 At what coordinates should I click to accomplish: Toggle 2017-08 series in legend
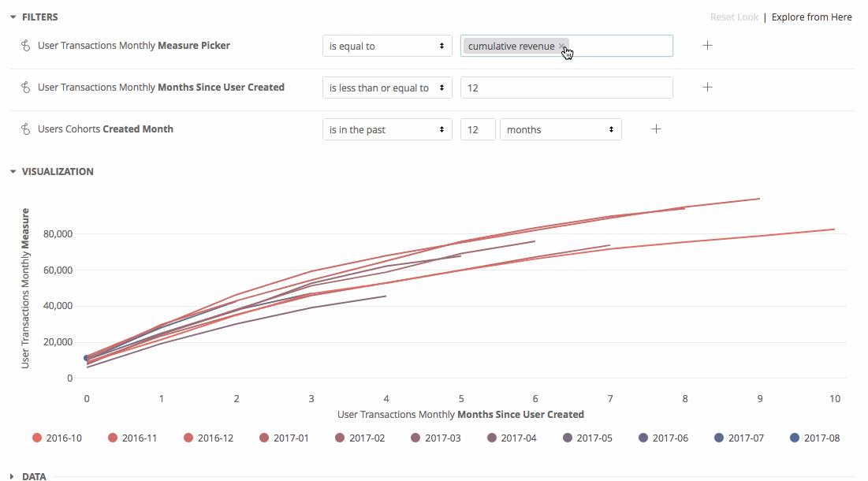click(x=814, y=438)
